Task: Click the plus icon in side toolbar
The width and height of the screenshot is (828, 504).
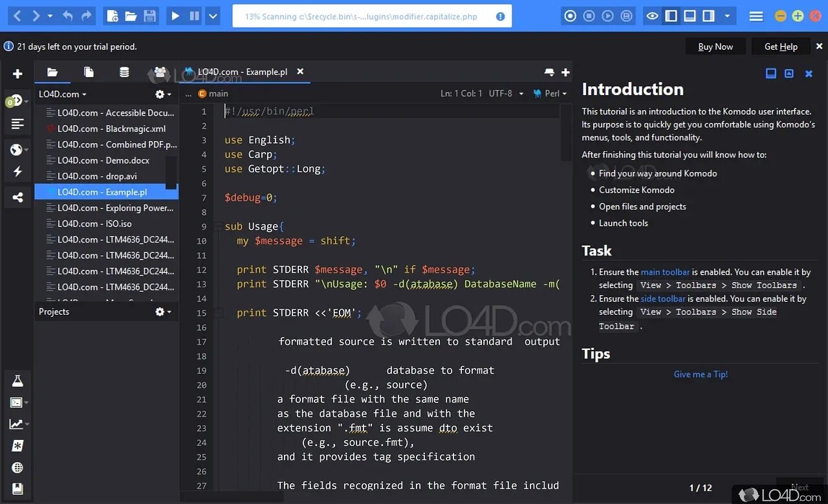Action: click(17, 74)
